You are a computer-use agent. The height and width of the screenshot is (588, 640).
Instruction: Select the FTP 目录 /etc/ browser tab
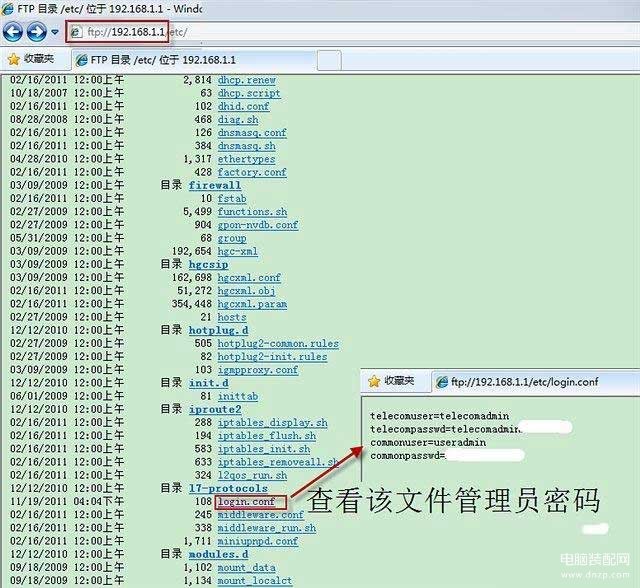193,60
